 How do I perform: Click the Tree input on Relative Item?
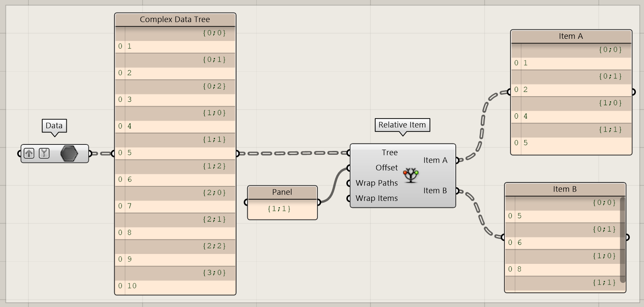click(x=389, y=153)
